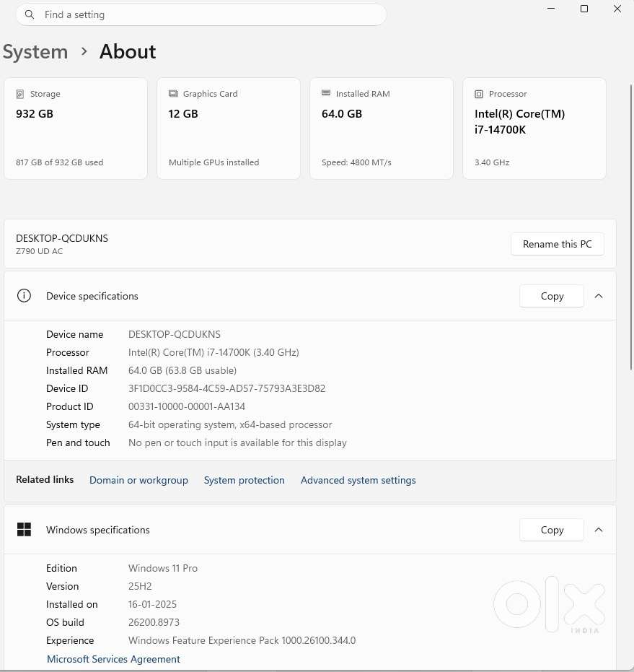634x672 pixels.
Task: Open System protection link
Action: 245,480
